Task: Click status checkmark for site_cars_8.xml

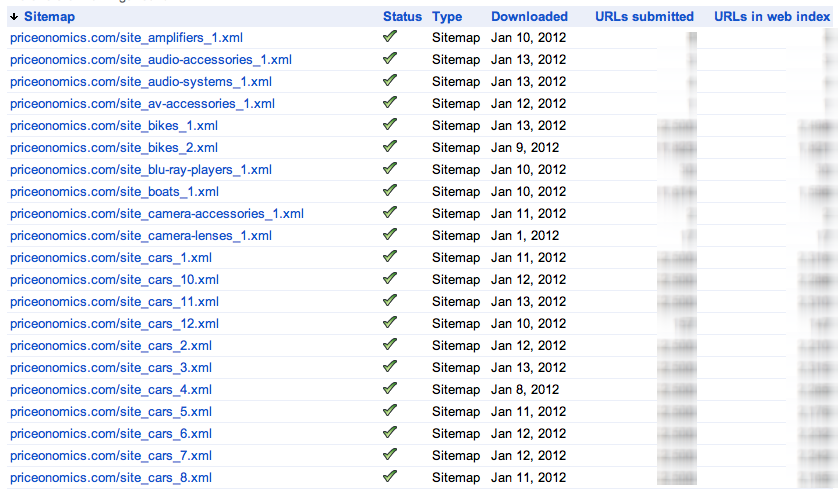Action: (x=390, y=476)
